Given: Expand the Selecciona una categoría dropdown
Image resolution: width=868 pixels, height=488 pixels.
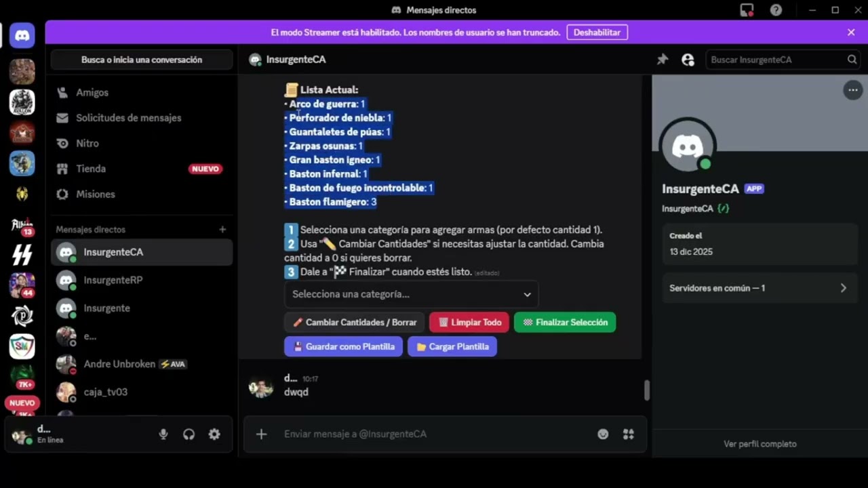Looking at the screenshot, I should (x=411, y=294).
